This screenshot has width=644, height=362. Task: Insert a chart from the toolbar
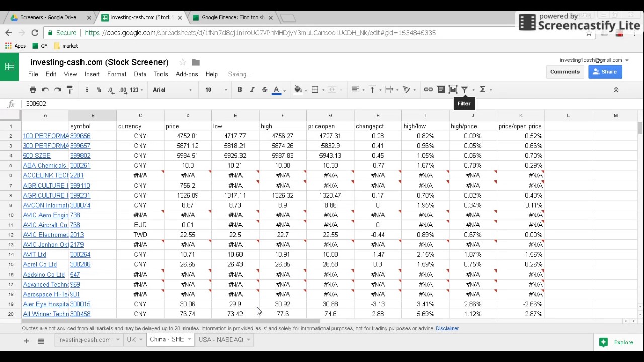(x=453, y=89)
